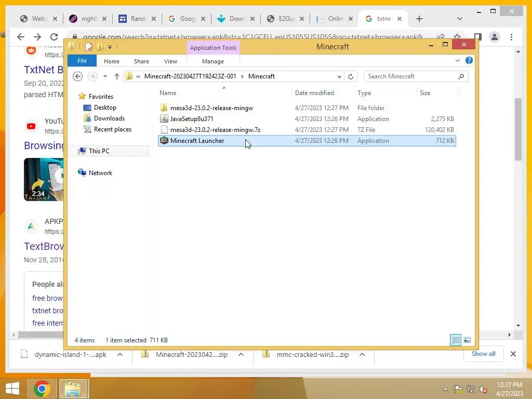Open Chrome profile avatar
This screenshot has height=399, width=532.
(x=495, y=37)
